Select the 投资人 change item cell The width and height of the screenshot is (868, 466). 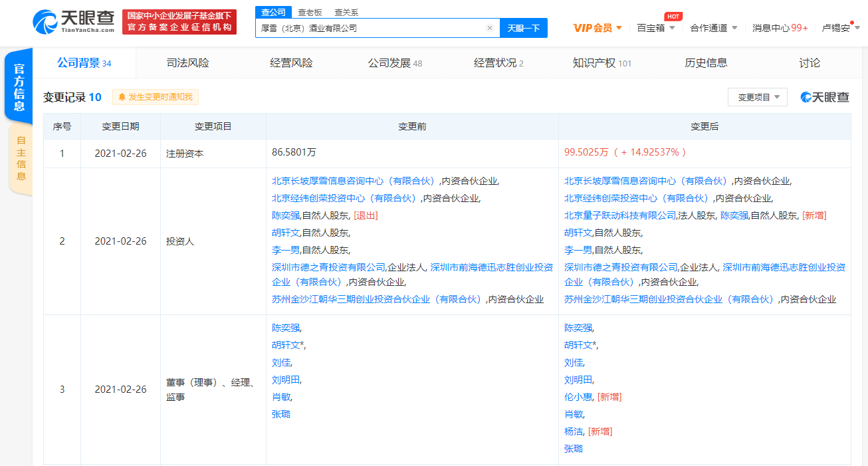tap(213, 241)
